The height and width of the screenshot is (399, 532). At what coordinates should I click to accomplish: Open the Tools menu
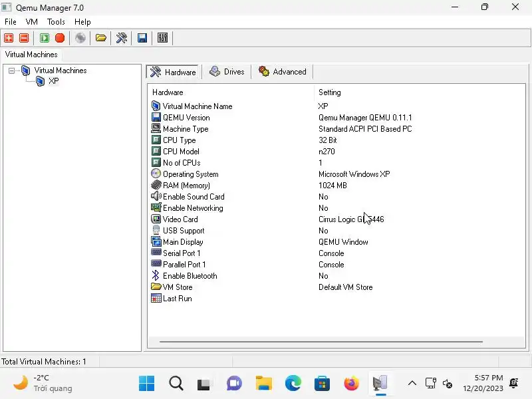click(x=56, y=22)
